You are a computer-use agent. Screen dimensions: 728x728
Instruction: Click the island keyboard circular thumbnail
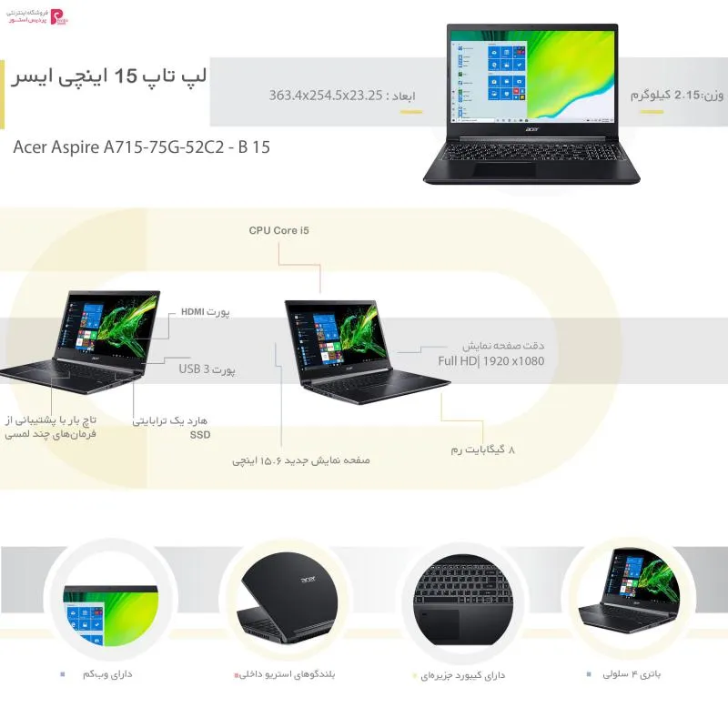coord(463,600)
